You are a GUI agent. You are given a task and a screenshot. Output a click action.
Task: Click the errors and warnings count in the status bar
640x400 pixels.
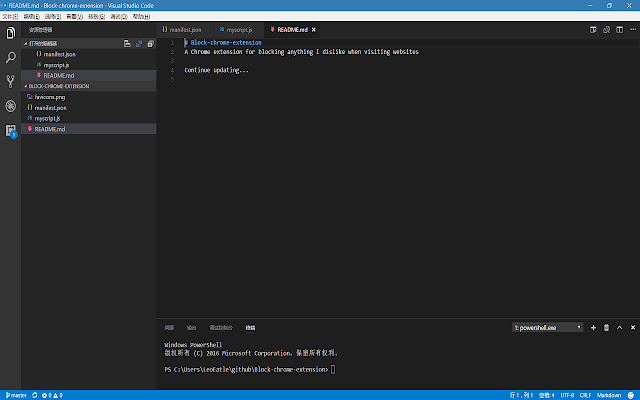click(52, 395)
